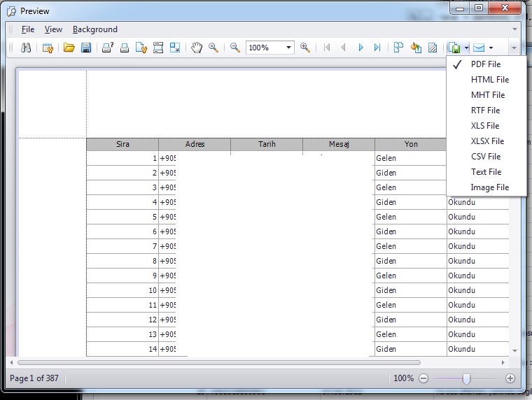This screenshot has height=400, width=532.
Task: Open the Background menu
Action: (x=95, y=29)
